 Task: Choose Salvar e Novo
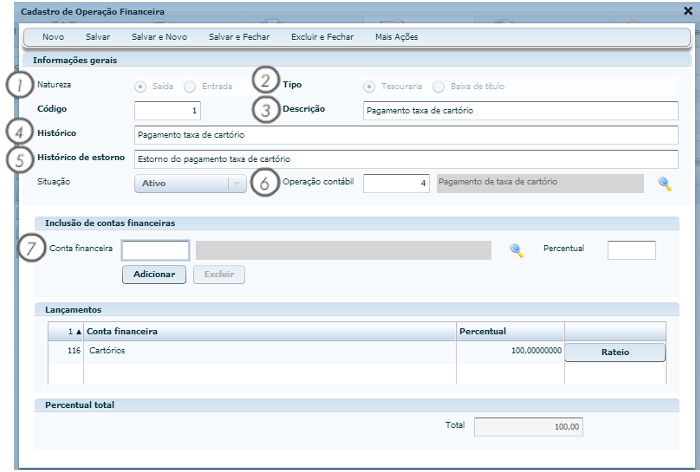coord(159,37)
